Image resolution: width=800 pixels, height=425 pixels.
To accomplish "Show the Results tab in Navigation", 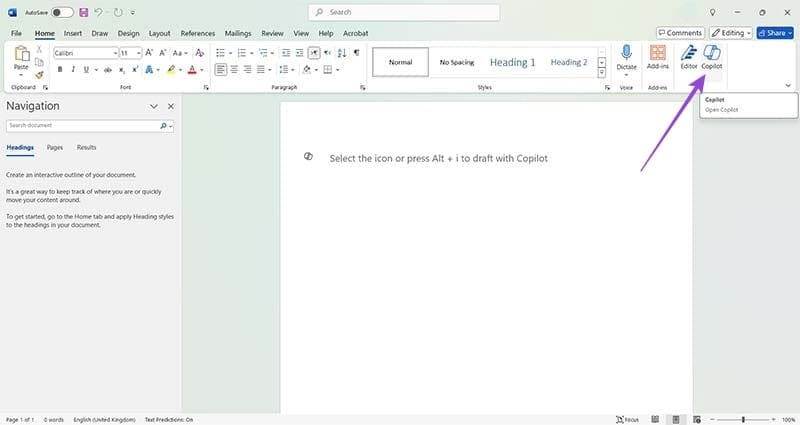I will [x=86, y=147].
